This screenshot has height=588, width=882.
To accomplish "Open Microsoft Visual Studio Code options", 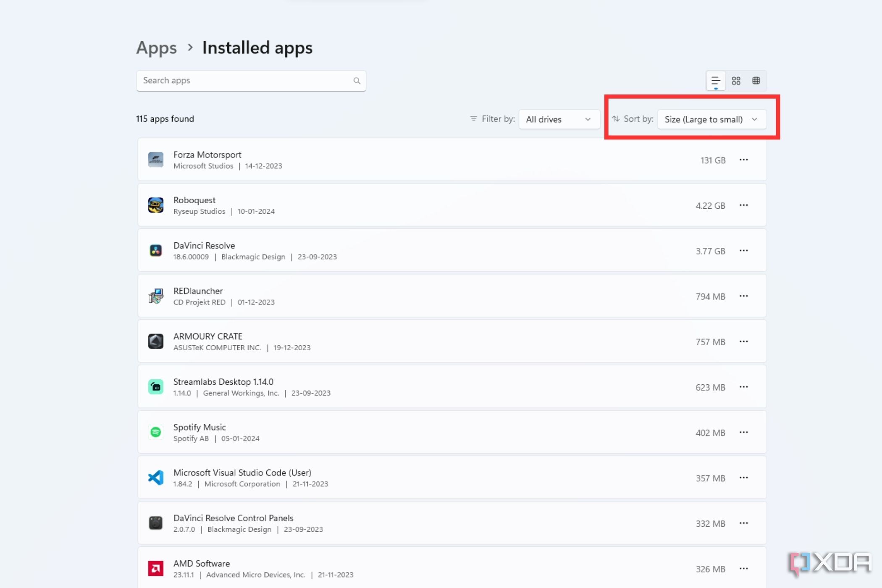I will pyautogui.click(x=743, y=477).
